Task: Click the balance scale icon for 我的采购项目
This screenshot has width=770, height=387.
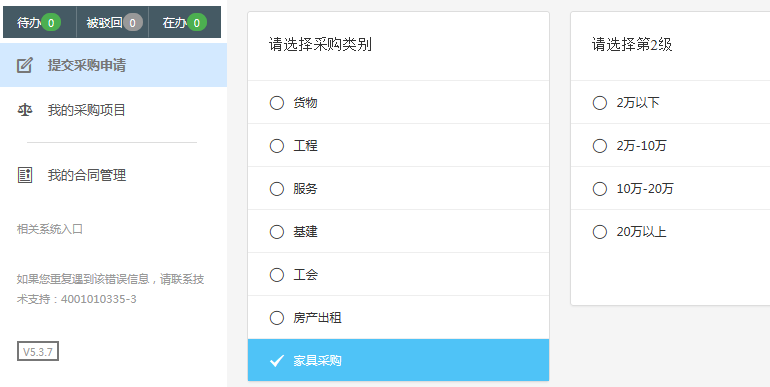Action: click(25, 110)
